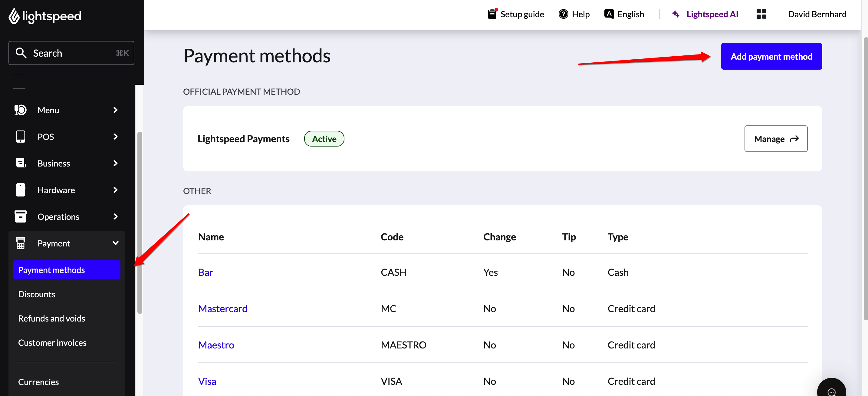
Task: Collapse the Payment section chevron
Action: 115,243
